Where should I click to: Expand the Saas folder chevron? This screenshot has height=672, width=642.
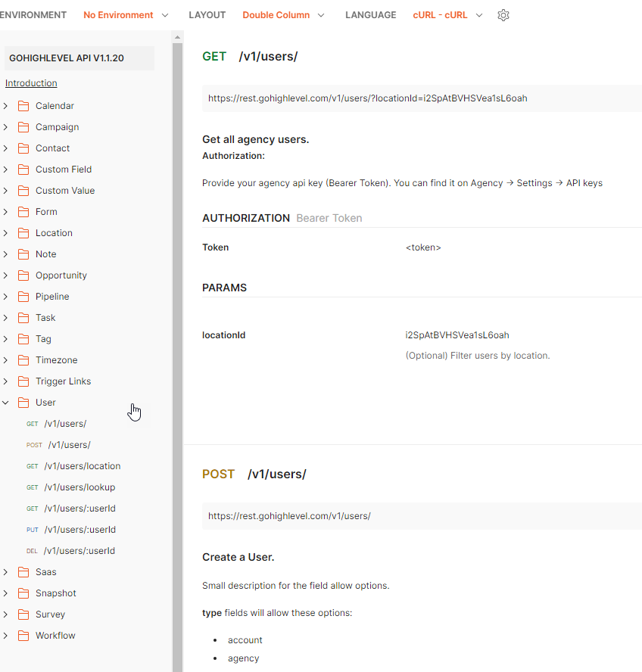[x=5, y=572]
